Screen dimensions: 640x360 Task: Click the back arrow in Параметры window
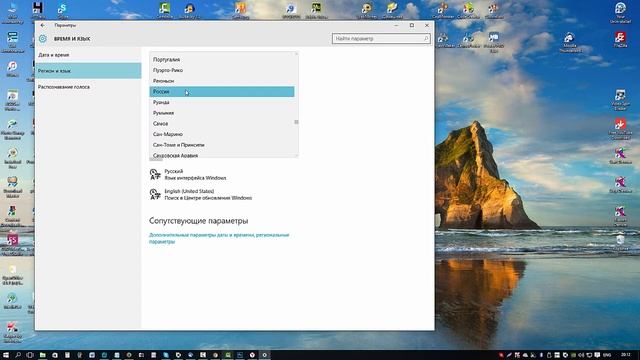pos(43,25)
